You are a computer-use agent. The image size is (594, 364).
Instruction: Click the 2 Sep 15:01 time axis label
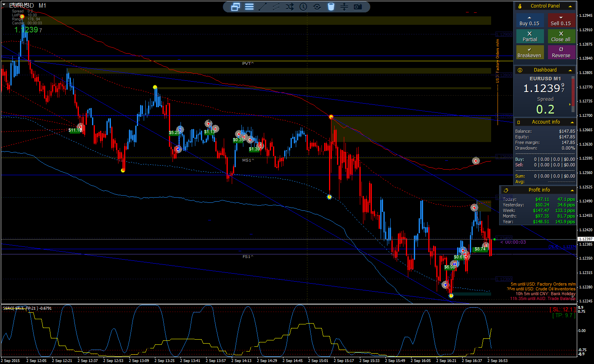click(318, 361)
